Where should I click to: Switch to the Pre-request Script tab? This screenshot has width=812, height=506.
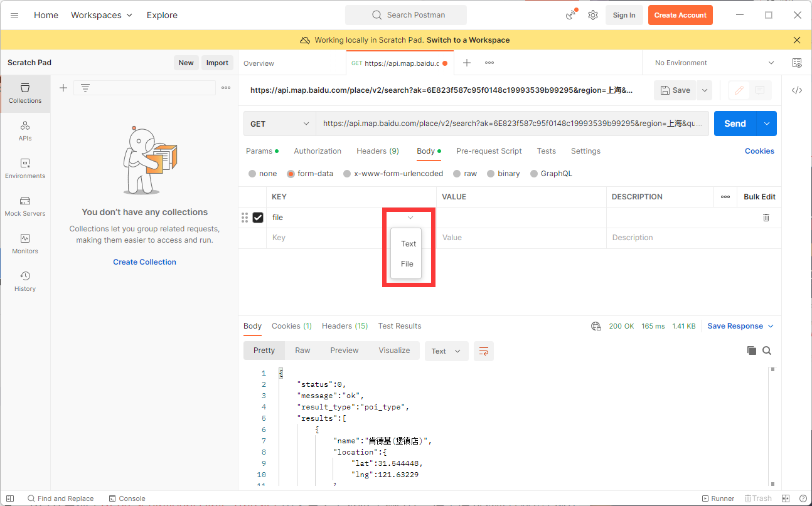point(489,151)
